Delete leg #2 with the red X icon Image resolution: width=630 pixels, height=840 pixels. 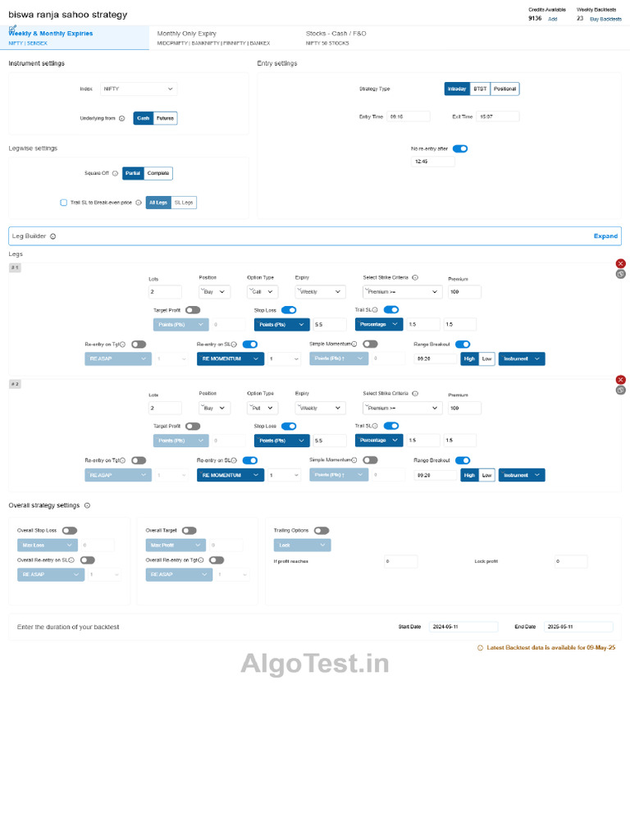click(x=620, y=379)
